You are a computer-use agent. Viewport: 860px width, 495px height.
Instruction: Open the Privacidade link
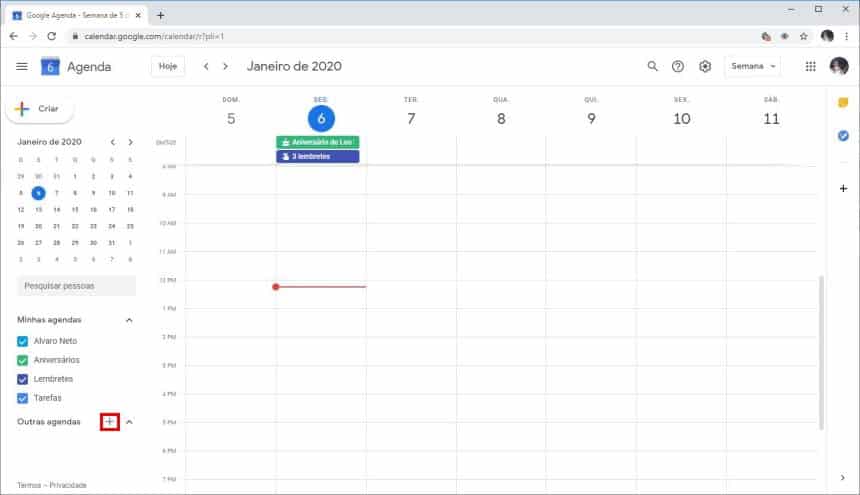pos(68,485)
